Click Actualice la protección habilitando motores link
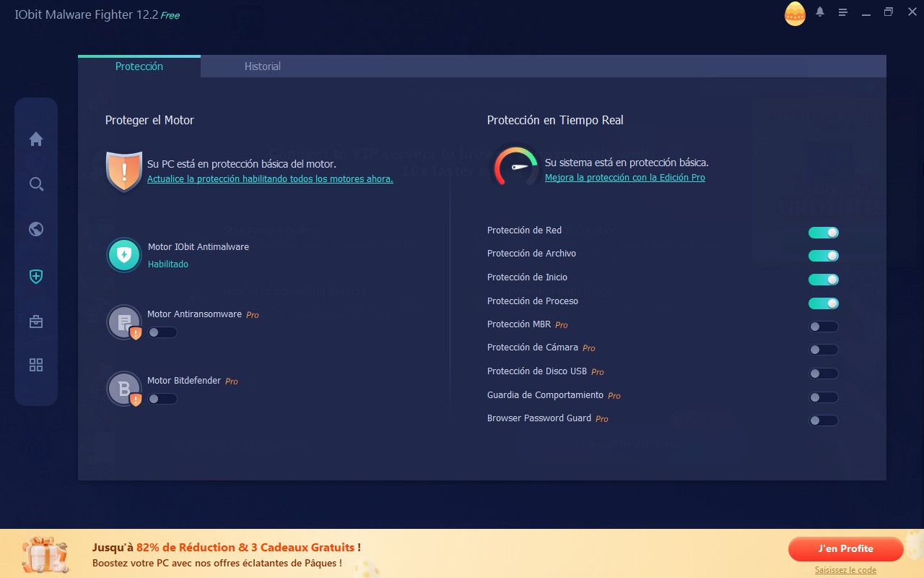 point(270,179)
